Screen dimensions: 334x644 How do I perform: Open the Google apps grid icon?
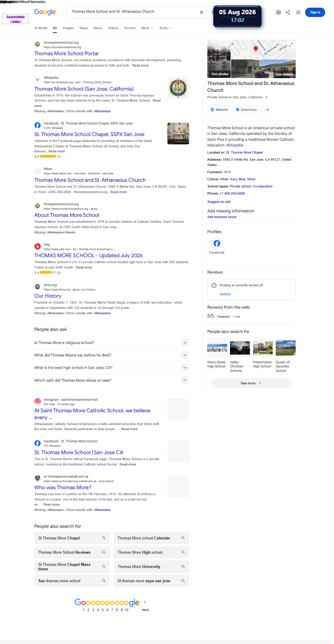(x=298, y=12)
